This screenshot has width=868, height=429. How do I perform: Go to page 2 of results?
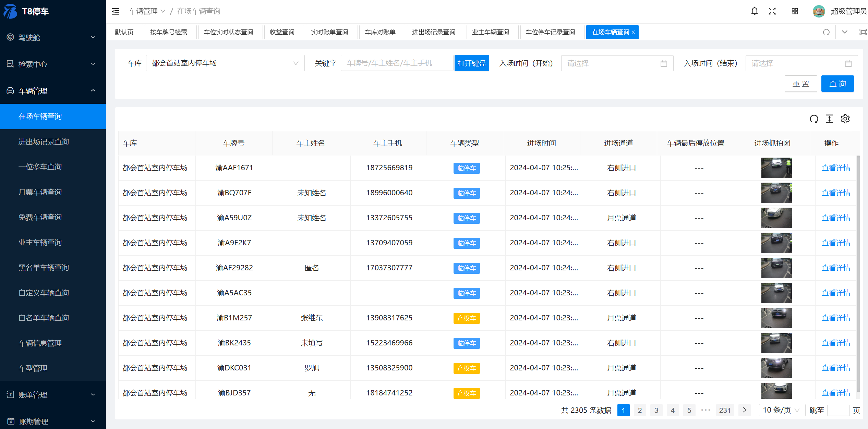click(x=640, y=410)
